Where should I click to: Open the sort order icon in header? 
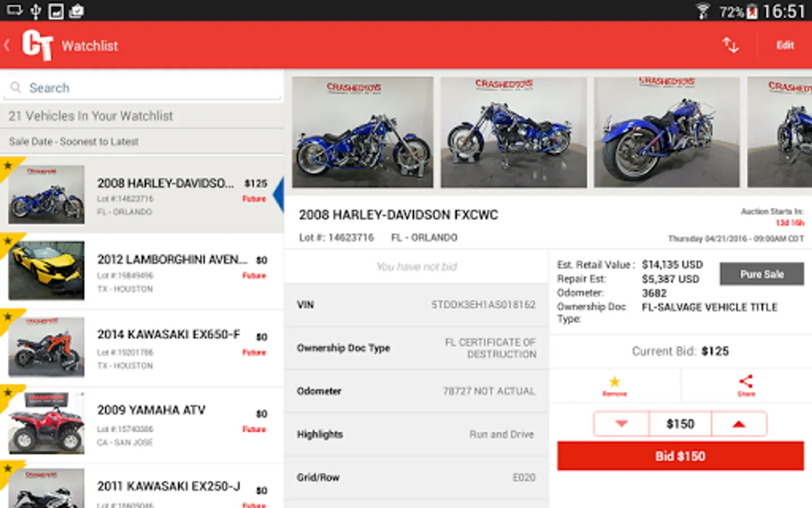[x=731, y=45]
